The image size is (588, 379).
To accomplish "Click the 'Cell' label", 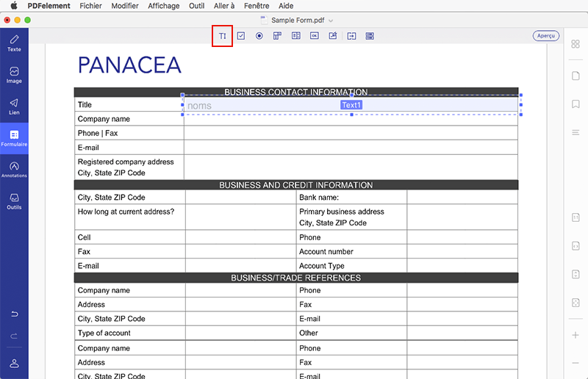I will tap(84, 237).
